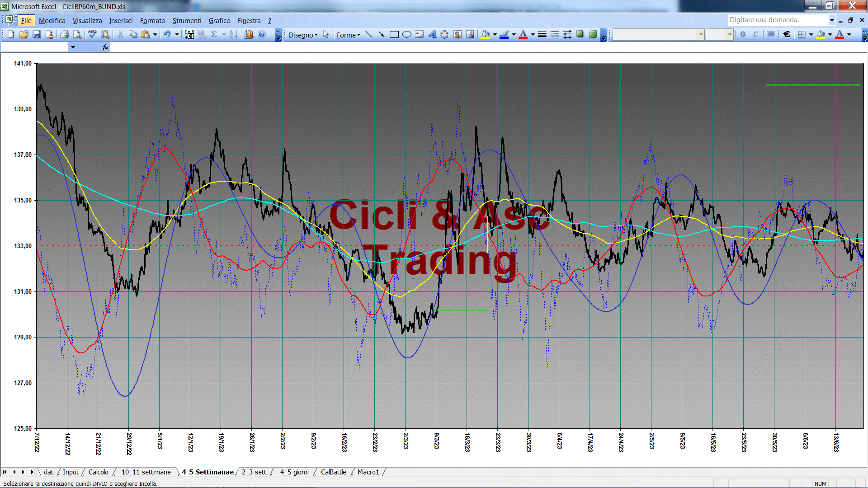Viewport: 868px width, 488px height.
Task: Open Undo history dropdown arrow
Action: point(177,34)
